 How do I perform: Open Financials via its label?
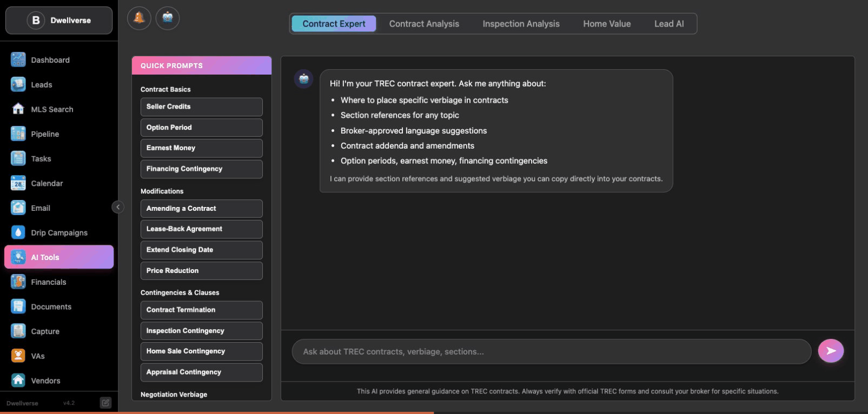point(49,282)
